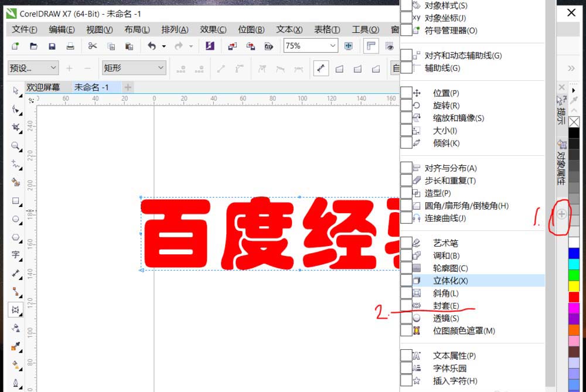The image size is (586, 392).
Task: Select the Zoom magnifier tool
Action: [16, 146]
